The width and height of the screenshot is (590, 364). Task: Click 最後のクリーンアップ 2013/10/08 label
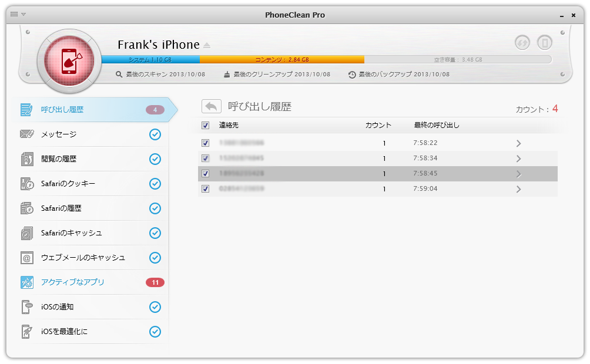pos(282,75)
